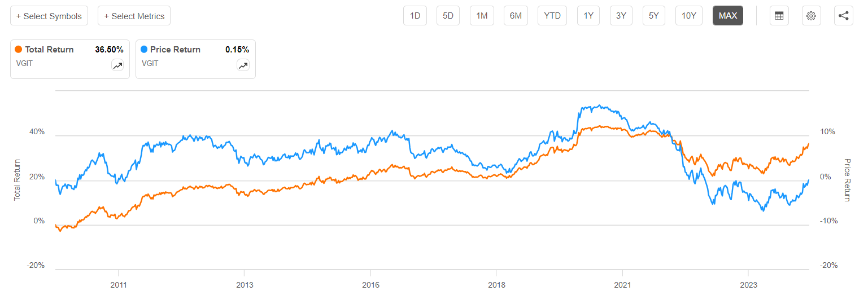Click the 2021 label on time axis
868x304 pixels.
622,286
